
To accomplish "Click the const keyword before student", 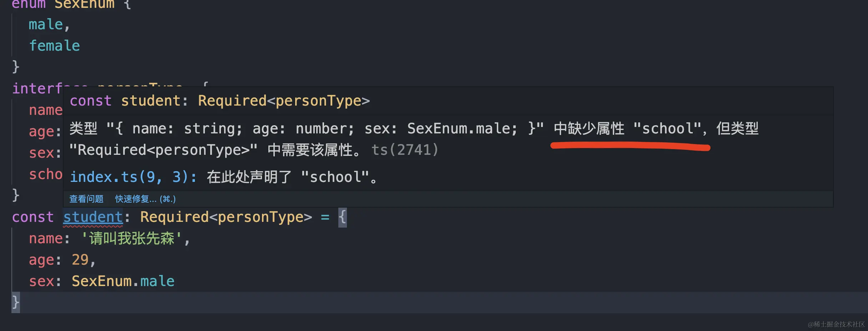I will click(x=33, y=217).
